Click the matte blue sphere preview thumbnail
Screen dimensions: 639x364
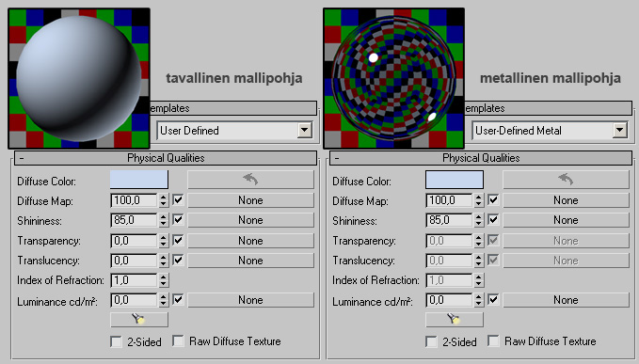point(79,78)
